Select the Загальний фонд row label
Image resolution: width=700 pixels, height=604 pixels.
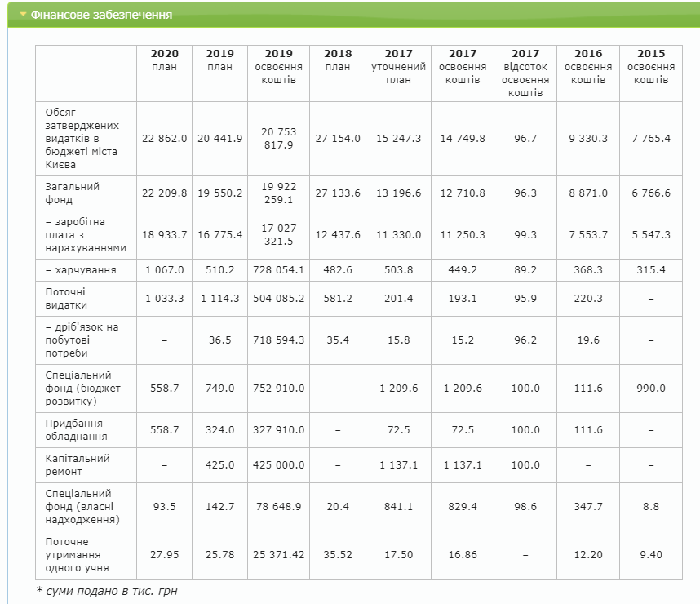(73, 193)
